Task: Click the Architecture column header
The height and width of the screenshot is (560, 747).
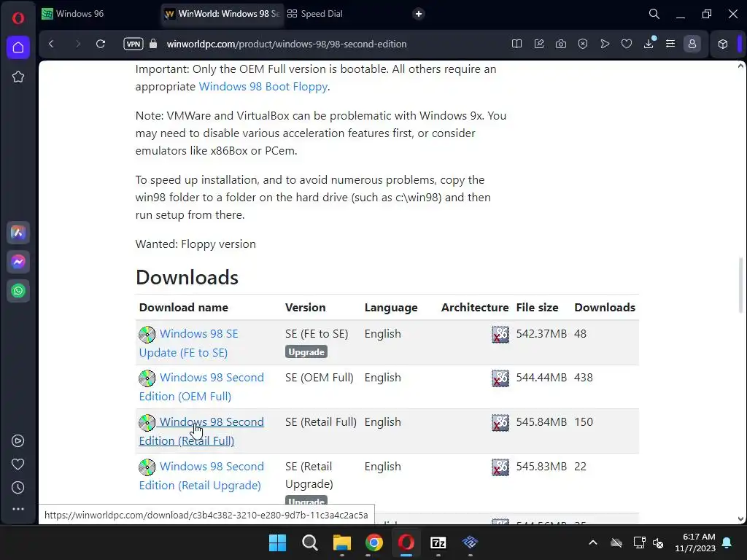Action: [x=475, y=308]
